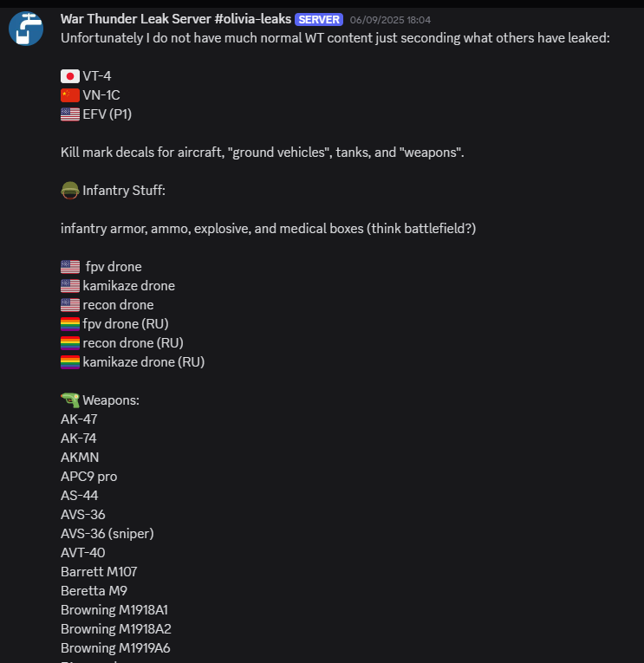Click the Kill mark decals sentence
The width and height of the screenshot is (644, 663).
click(262, 153)
